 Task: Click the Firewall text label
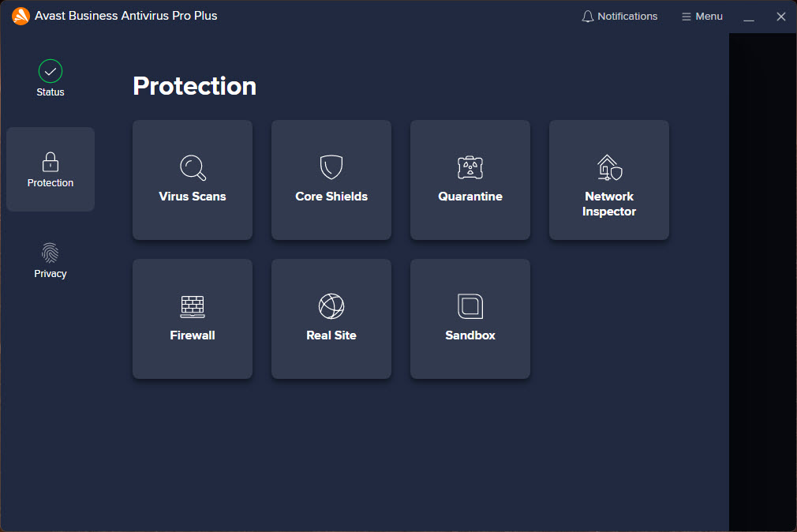pos(193,335)
